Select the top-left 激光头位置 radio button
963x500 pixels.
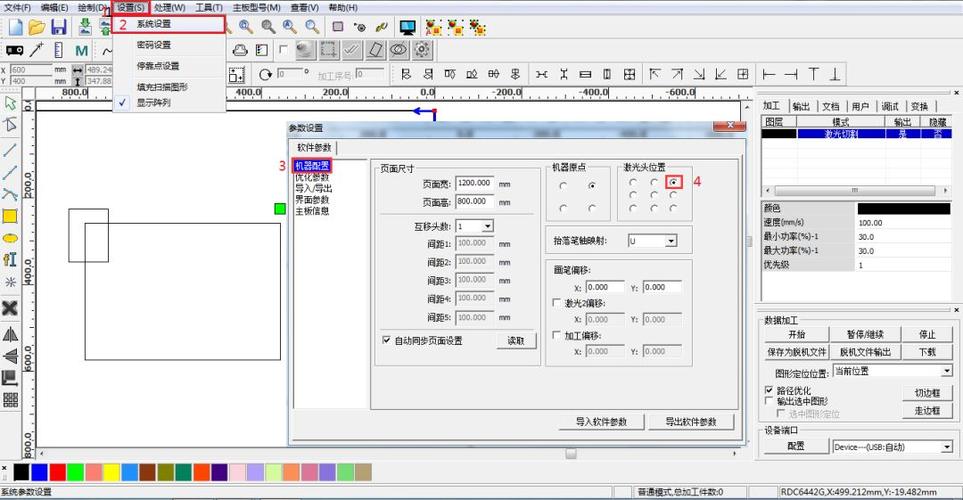pyautogui.click(x=633, y=182)
